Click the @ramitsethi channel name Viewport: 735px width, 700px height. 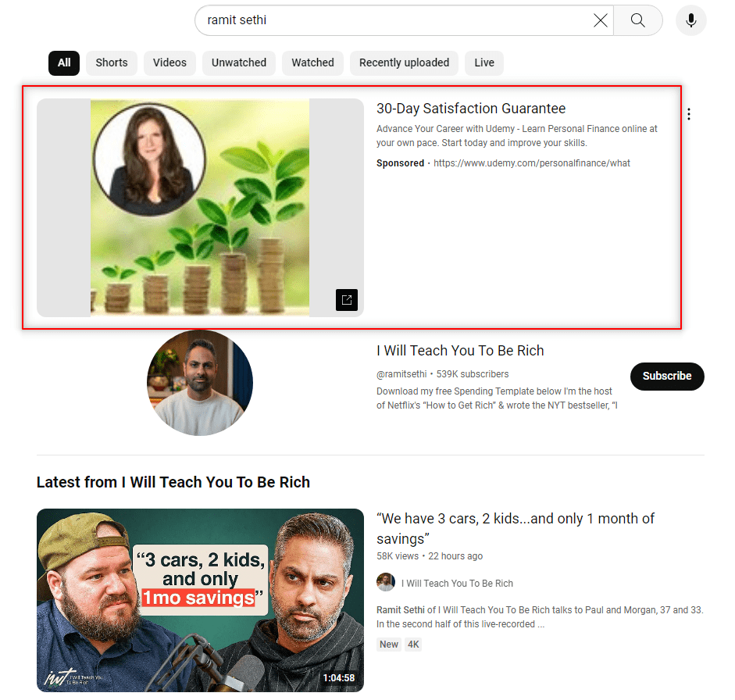click(x=401, y=373)
